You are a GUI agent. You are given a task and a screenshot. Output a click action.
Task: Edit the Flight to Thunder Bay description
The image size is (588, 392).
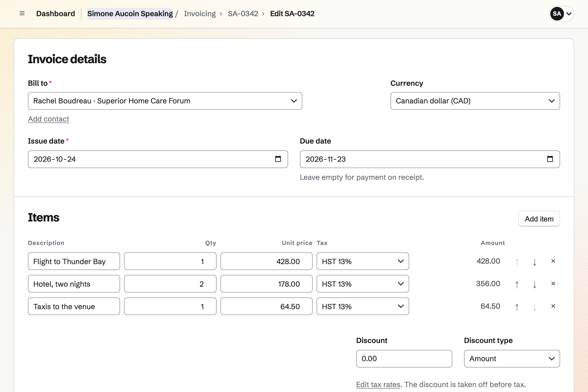(74, 261)
